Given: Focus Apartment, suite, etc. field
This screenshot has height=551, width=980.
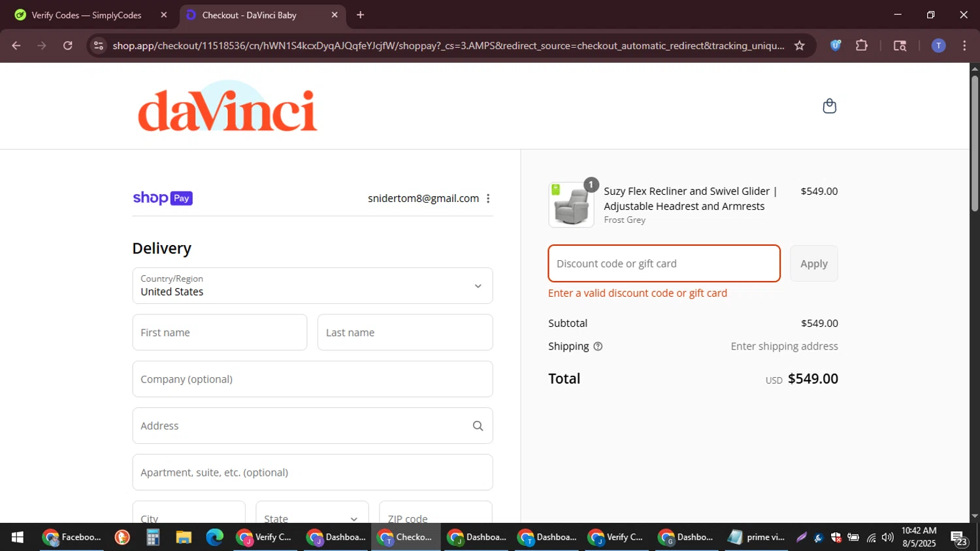Looking at the screenshot, I should tap(312, 473).
